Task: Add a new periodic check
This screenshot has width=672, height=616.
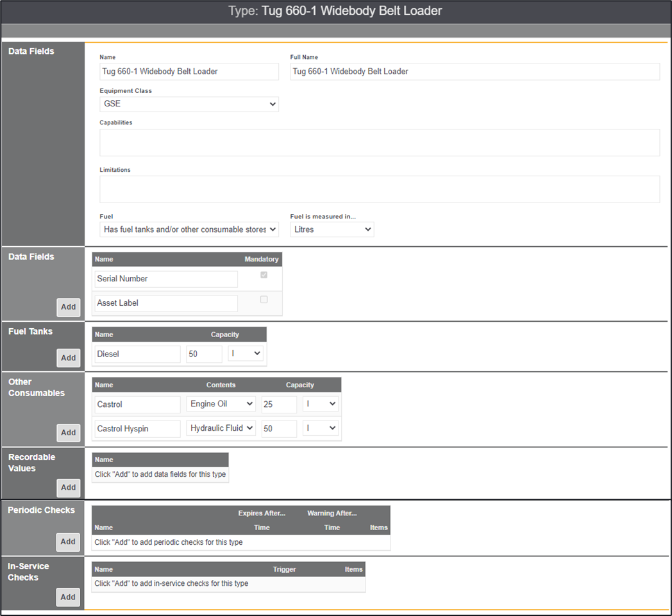Action: tap(68, 542)
